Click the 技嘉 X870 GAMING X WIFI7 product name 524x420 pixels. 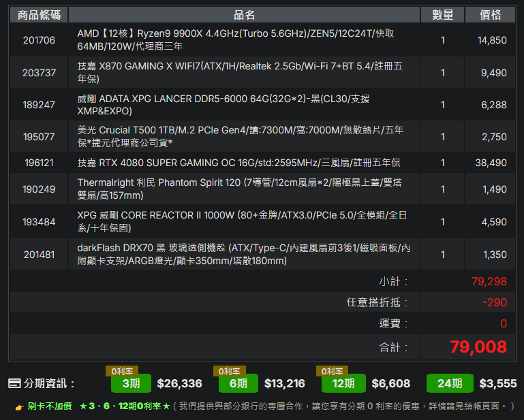(240, 72)
